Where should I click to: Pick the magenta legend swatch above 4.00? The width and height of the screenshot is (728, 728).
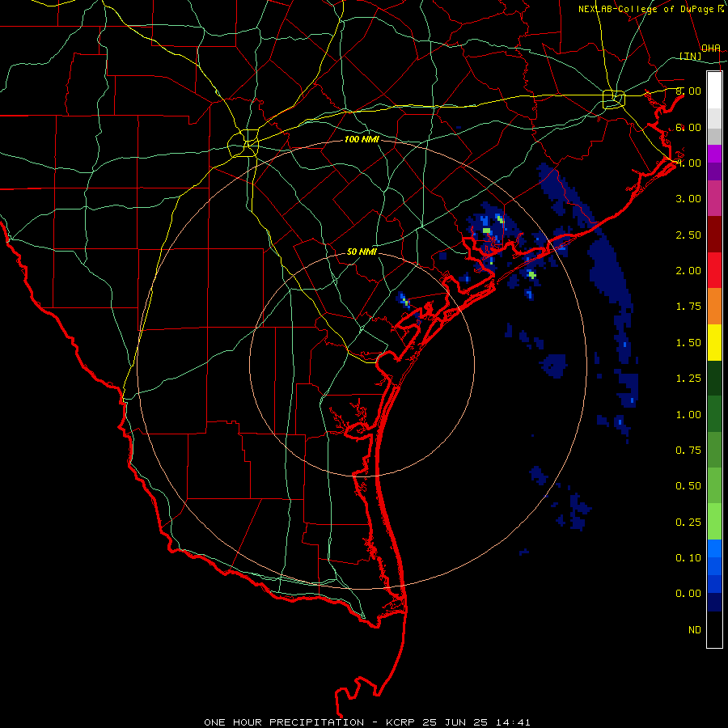point(714,154)
